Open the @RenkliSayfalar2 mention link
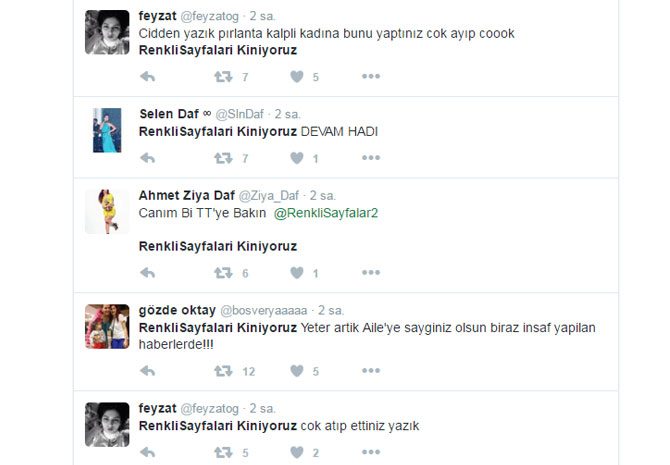The height and width of the screenshot is (465, 670). coord(326,213)
